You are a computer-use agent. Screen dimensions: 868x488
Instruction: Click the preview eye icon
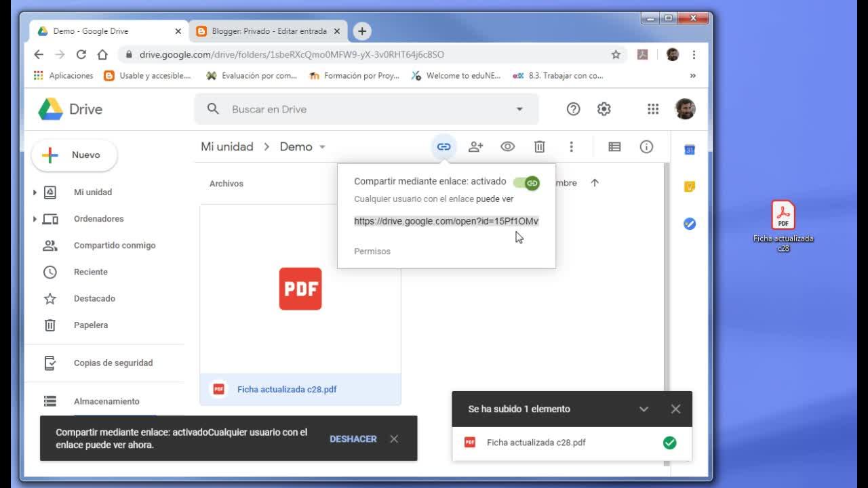click(x=507, y=146)
